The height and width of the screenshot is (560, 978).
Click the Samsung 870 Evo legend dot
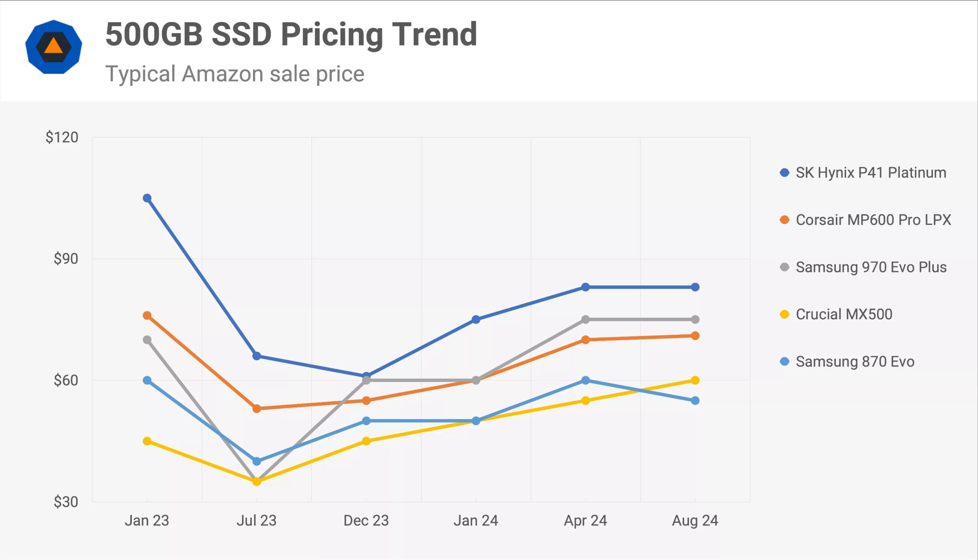coord(784,361)
